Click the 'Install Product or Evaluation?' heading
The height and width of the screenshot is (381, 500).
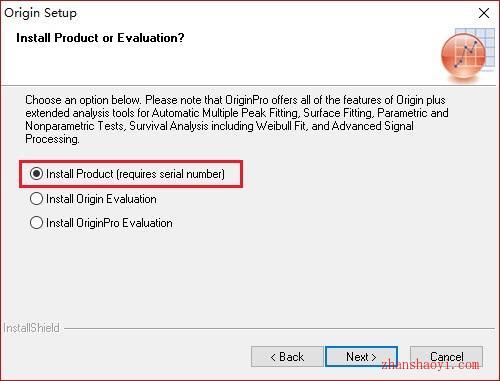click(x=100, y=38)
